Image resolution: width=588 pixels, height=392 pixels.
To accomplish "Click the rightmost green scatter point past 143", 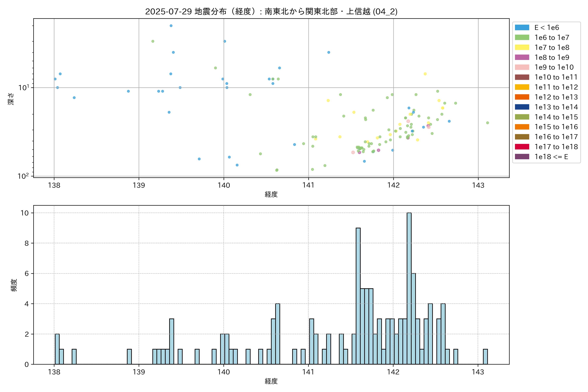I will pos(487,123).
